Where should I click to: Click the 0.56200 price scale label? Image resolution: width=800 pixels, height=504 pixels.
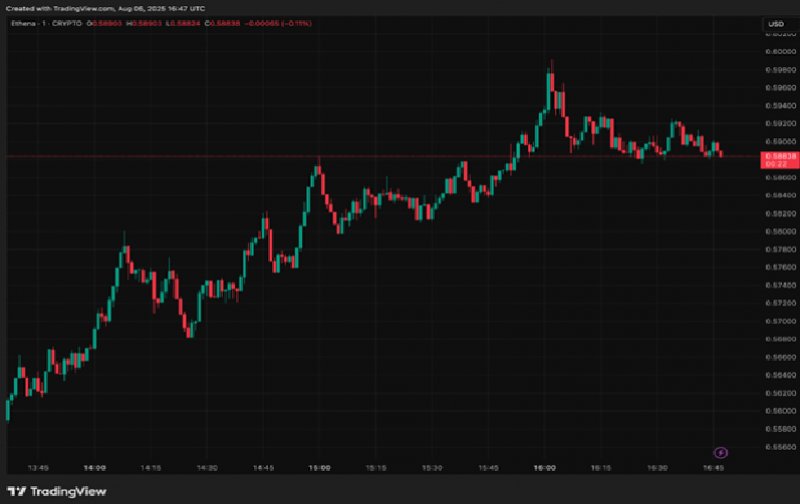781,393
